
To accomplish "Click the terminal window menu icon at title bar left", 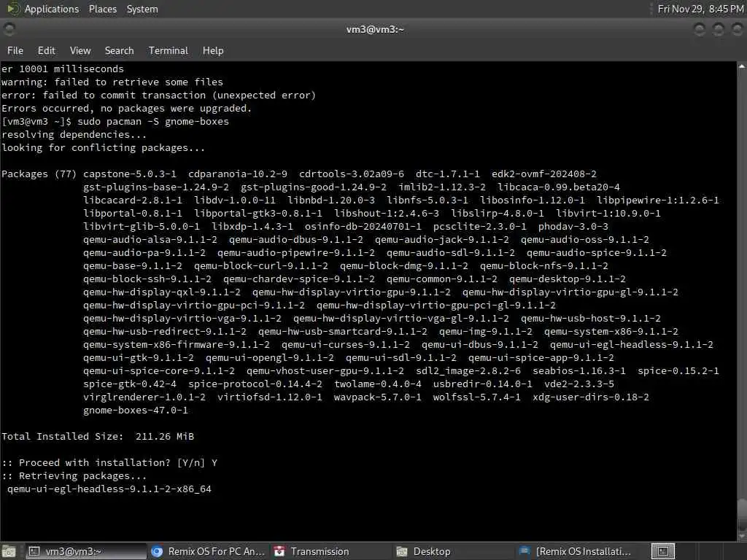I will click(x=9, y=29).
